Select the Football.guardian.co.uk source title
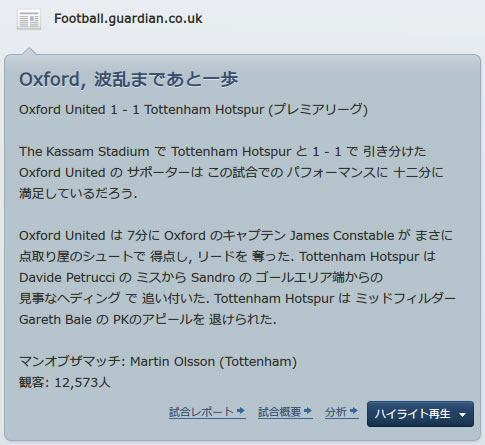 tap(128, 19)
